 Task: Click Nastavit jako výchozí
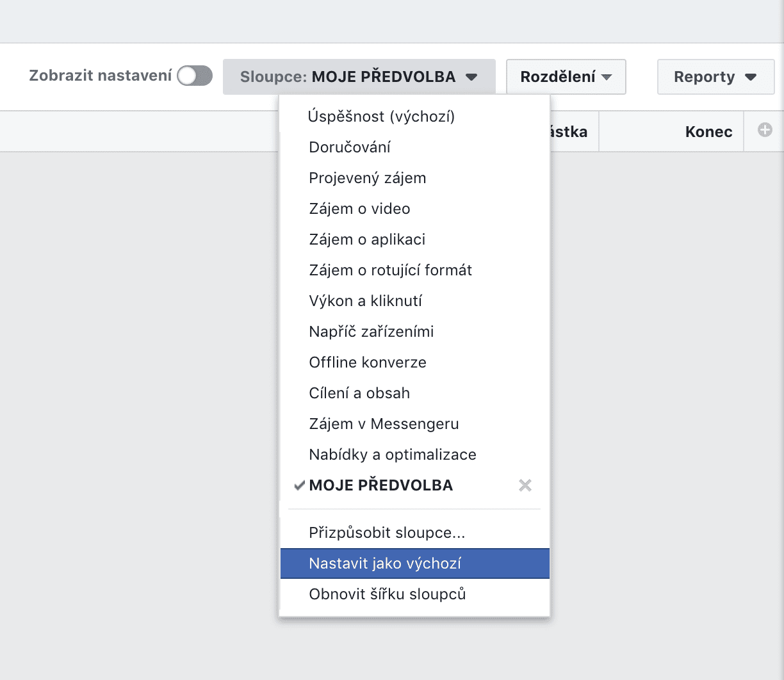[x=385, y=563]
